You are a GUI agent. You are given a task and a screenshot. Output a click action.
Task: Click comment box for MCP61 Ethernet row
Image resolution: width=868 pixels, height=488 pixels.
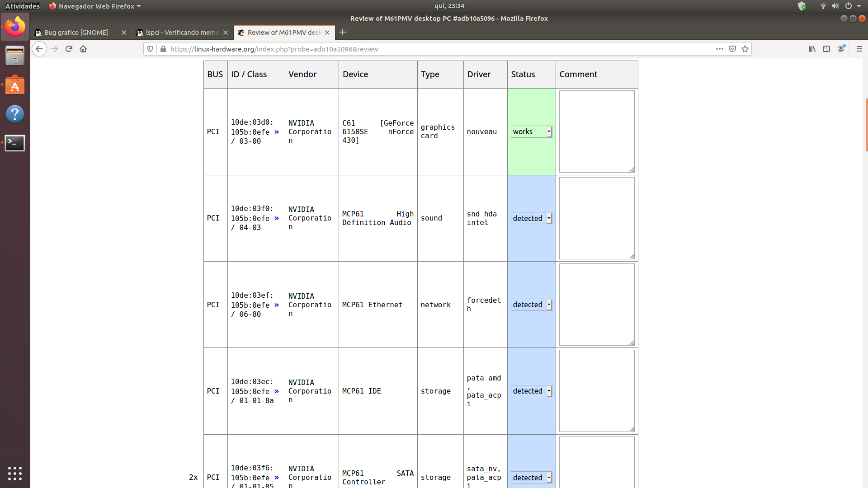(x=597, y=305)
